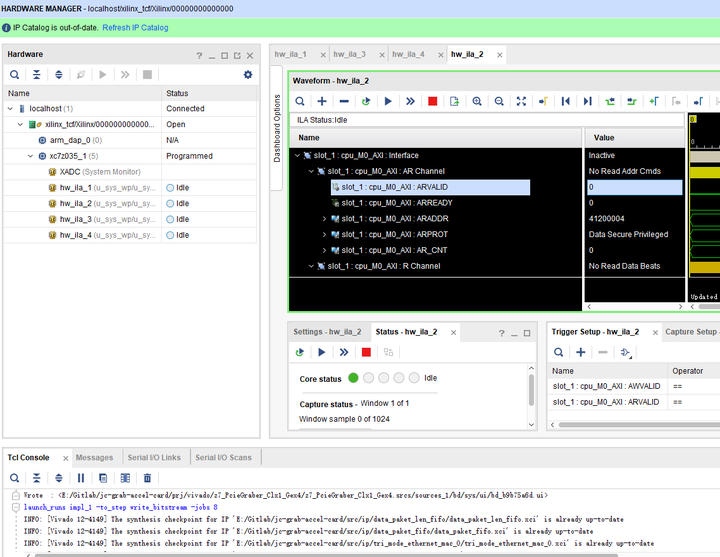This screenshot has width=720, height=557.
Task: Open Hardware panel settings gear
Action: tap(248, 74)
